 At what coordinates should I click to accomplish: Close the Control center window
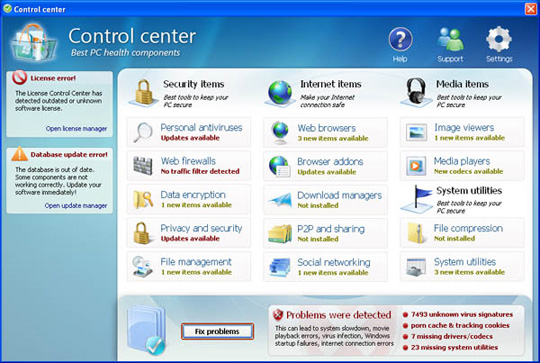tap(530, 9)
